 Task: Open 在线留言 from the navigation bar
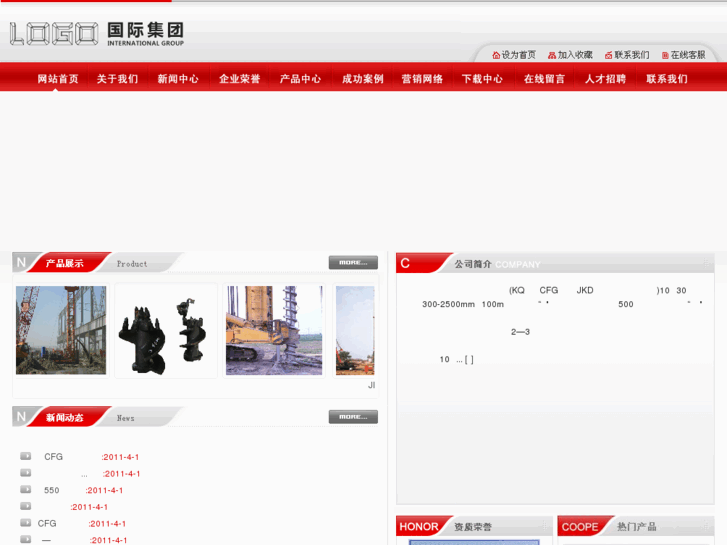point(544,79)
